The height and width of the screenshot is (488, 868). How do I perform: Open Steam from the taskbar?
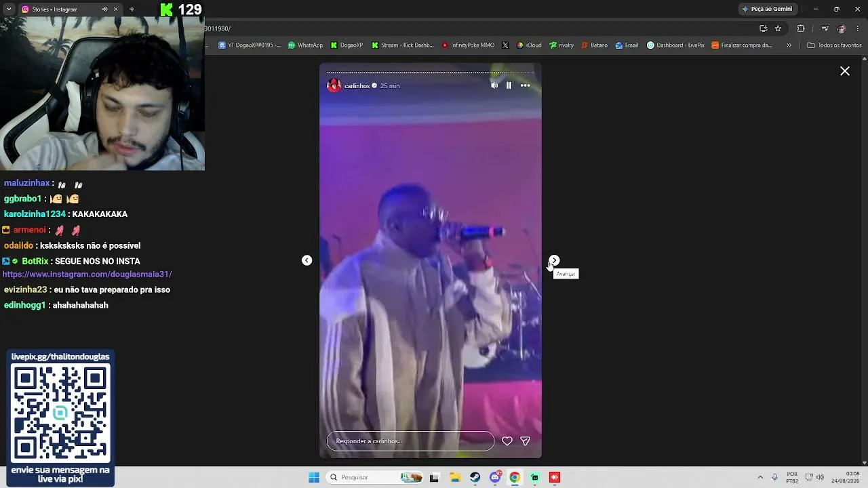pos(475,477)
